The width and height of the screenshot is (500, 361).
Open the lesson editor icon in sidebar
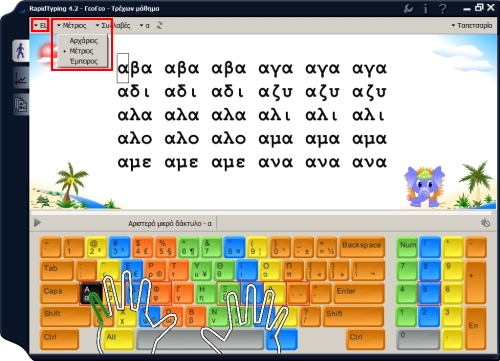click(21, 104)
